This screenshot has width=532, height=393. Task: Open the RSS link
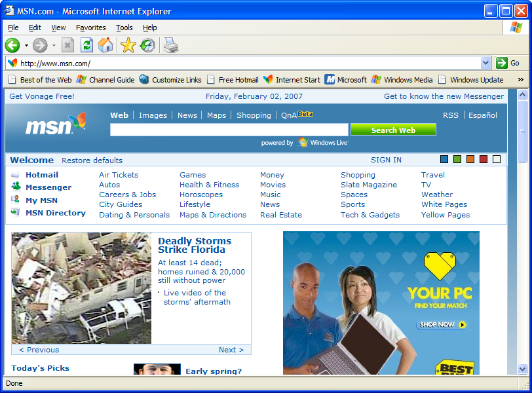451,115
